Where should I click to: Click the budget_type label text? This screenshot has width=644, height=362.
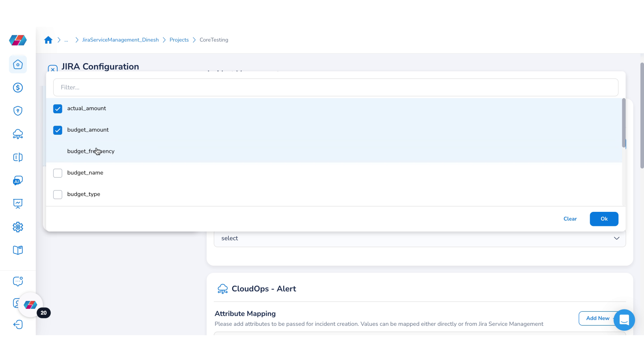coord(84,194)
